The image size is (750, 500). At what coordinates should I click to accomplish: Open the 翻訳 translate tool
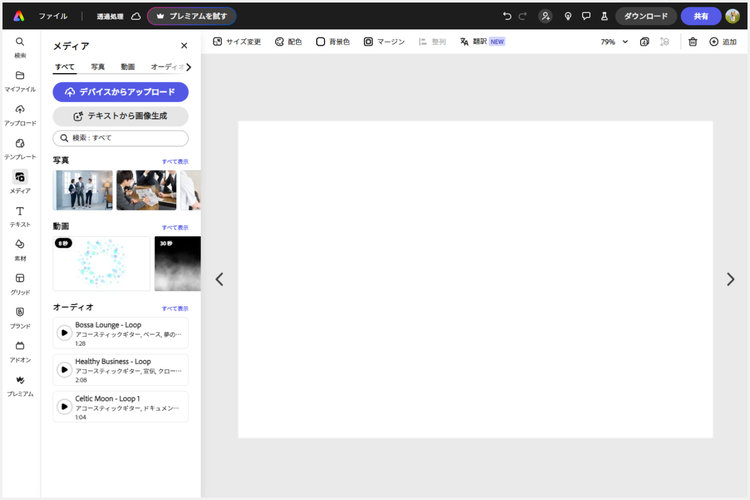click(x=482, y=42)
